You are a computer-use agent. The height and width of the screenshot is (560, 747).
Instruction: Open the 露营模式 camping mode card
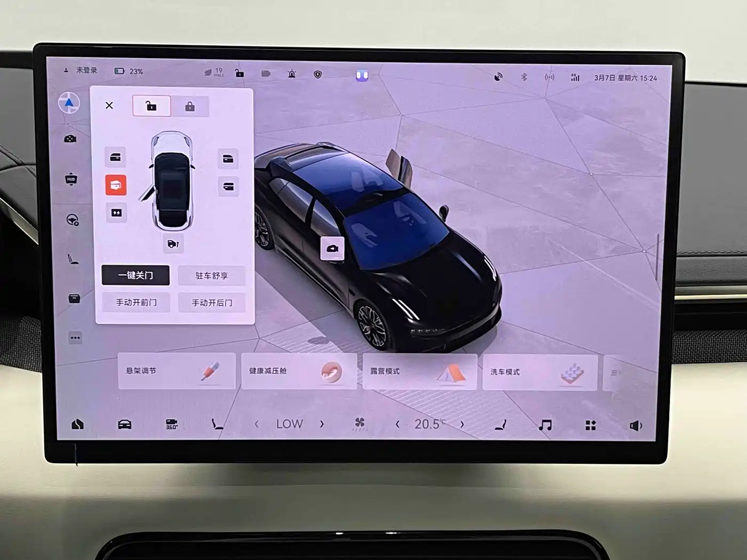[419, 372]
